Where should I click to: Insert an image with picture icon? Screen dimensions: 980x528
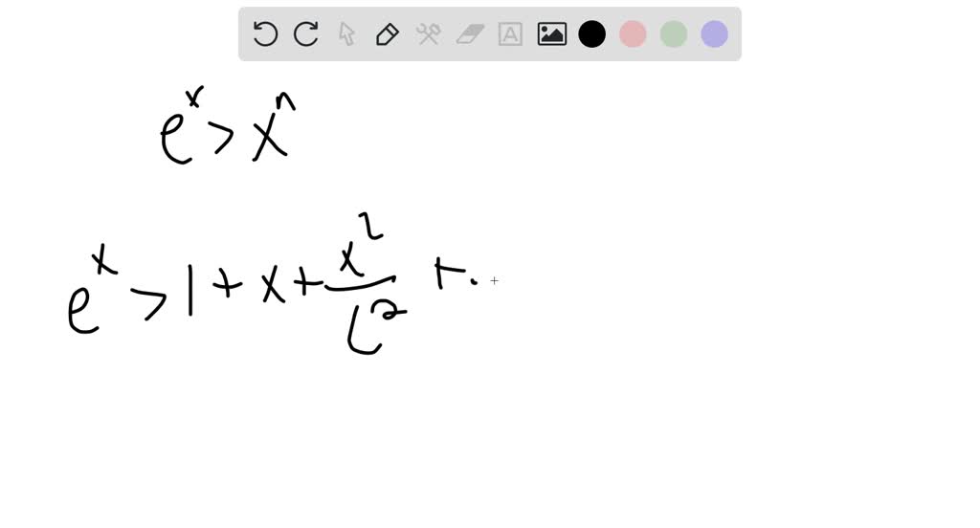click(552, 33)
